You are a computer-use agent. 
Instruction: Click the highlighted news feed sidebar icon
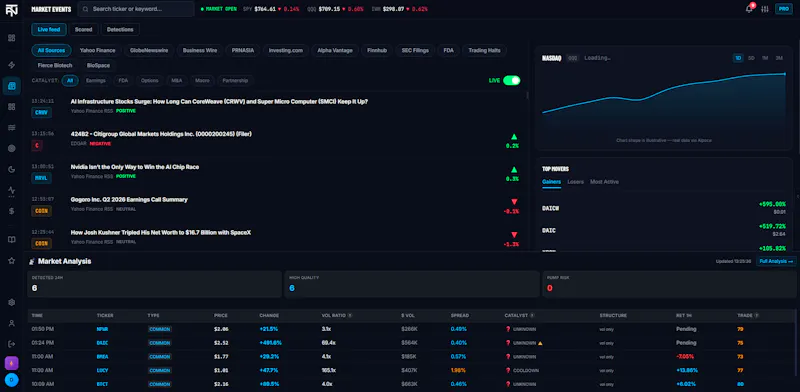[x=11, y=86]
